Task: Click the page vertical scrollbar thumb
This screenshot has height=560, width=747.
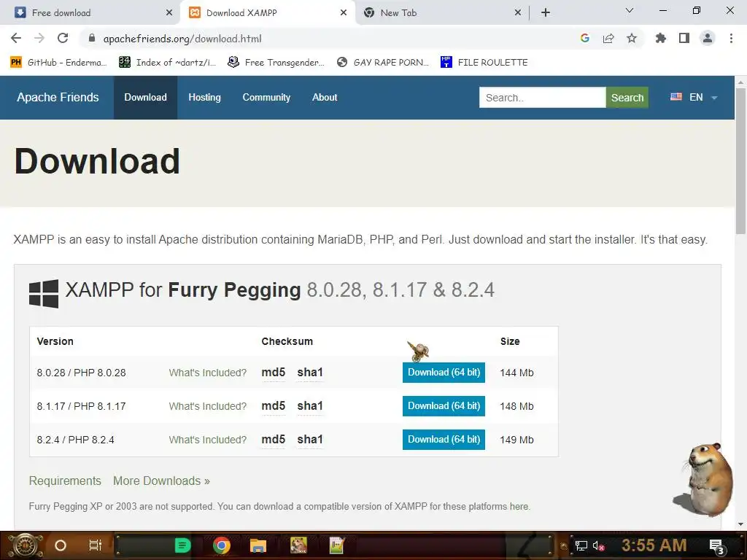Action: pyautogui.click(x=740, y=160)
